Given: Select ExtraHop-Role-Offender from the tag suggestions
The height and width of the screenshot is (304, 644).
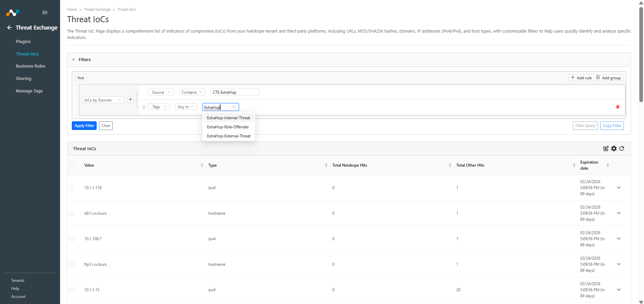Looking at the screenshot, I should click(x=229, y=127).
